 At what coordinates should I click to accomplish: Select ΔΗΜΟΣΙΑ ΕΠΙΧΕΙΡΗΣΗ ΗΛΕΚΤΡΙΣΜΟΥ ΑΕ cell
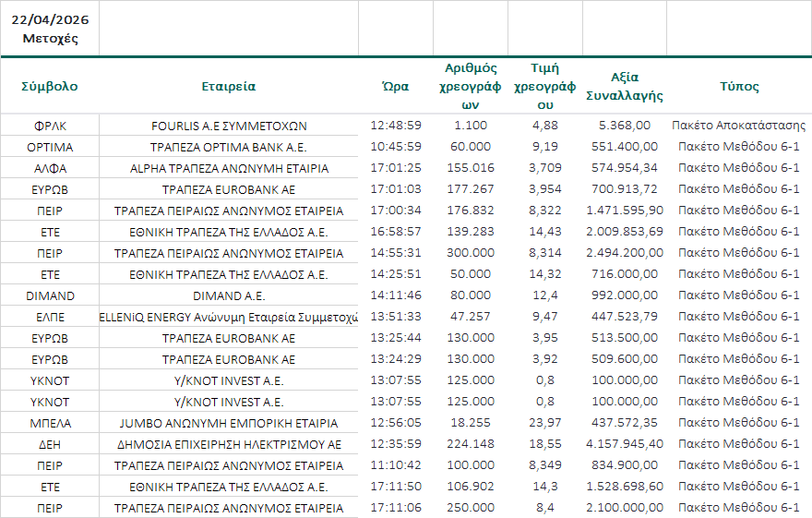(229, 444)
